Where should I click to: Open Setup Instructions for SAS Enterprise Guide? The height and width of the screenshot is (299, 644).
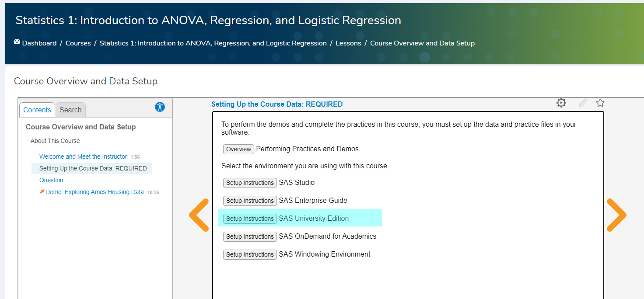click(250, 201)
